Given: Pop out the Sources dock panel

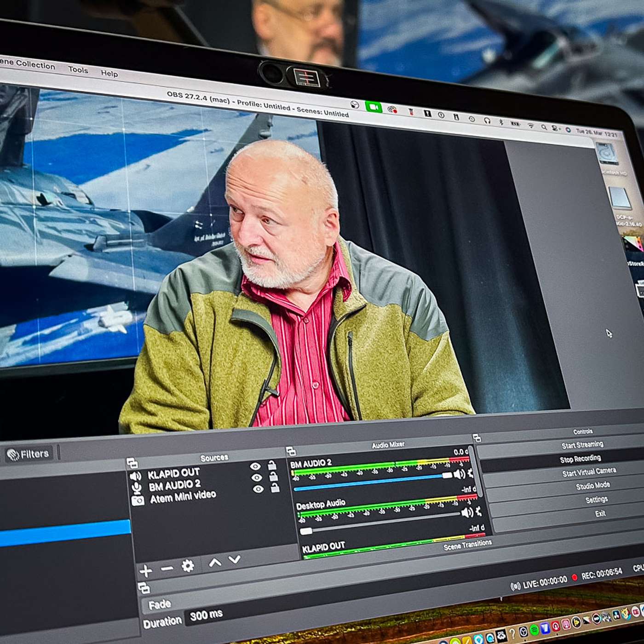Looking at the screenshot, I should pos(132,462).
